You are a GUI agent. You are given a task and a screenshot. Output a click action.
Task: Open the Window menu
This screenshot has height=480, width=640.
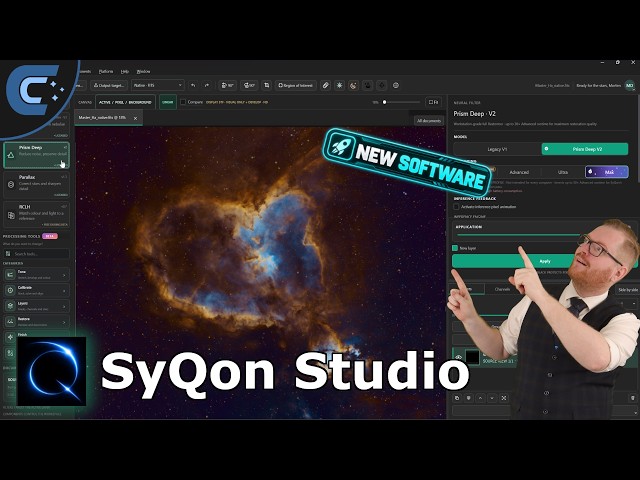(x=143, y=71)
